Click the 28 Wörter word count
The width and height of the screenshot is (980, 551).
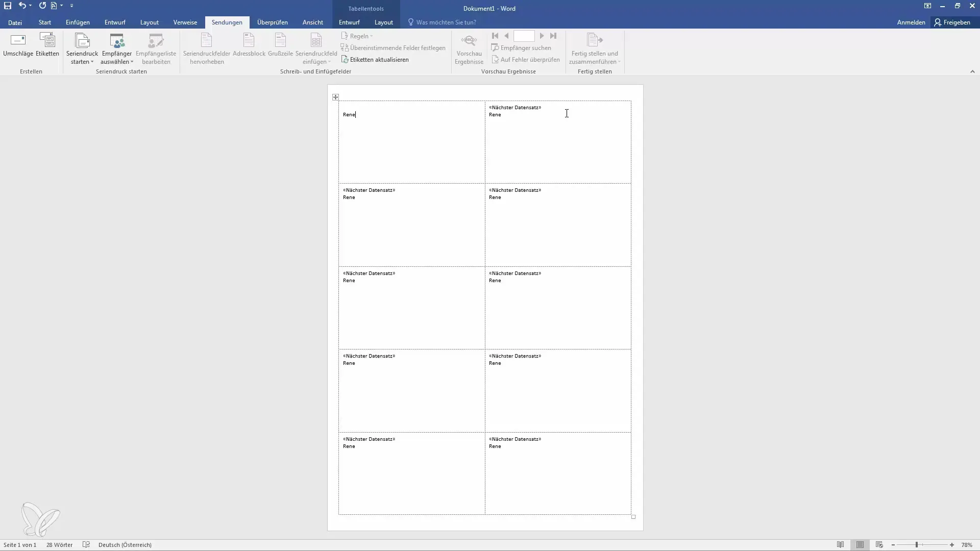59,545
